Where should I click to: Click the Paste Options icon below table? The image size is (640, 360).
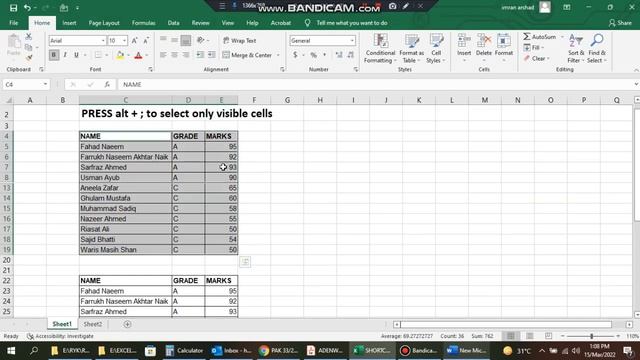click(245, 262)
